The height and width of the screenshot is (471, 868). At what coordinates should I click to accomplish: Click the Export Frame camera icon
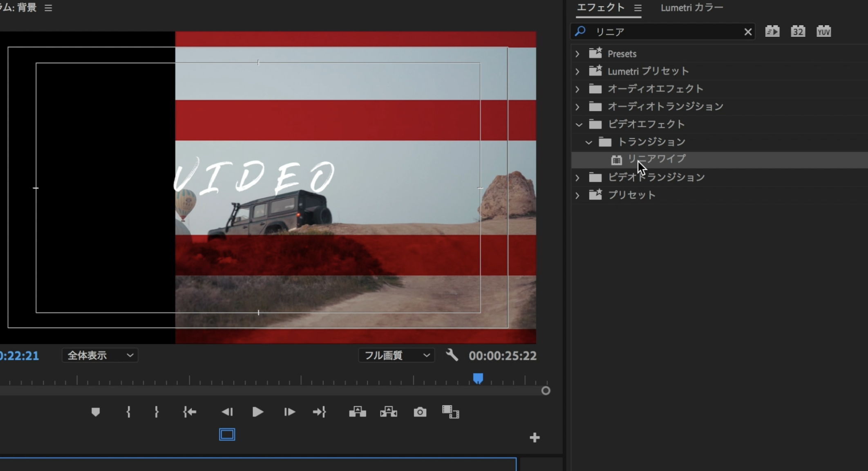(420, 412)
